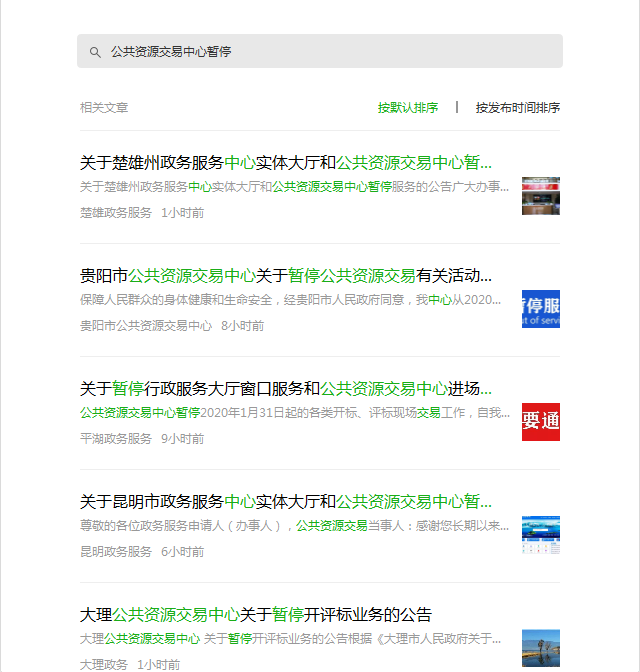The width and height of the screenshot is (640, 672).
Task: Sort results by default order (按默认排序)
Action: click(407, 108)
